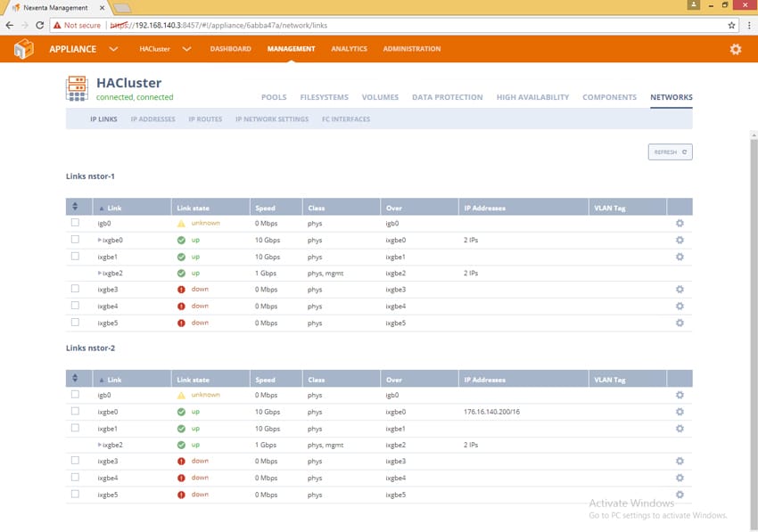Screen dimensions: 758x532
Task: Open gear actions for nstor-2 ixgbe5
Action: (x=680, y=495)
